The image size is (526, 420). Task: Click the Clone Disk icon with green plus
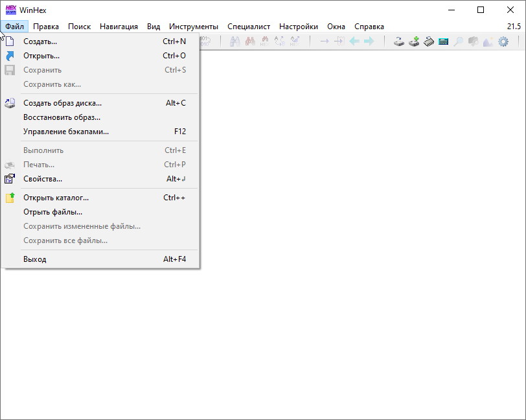[x=414, y=41]
